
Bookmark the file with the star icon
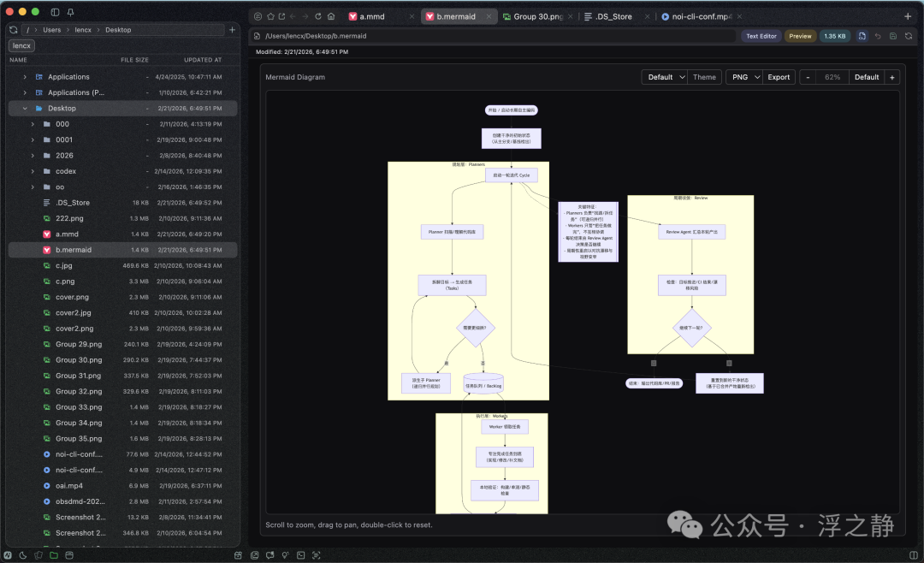(x=270, y=16)
